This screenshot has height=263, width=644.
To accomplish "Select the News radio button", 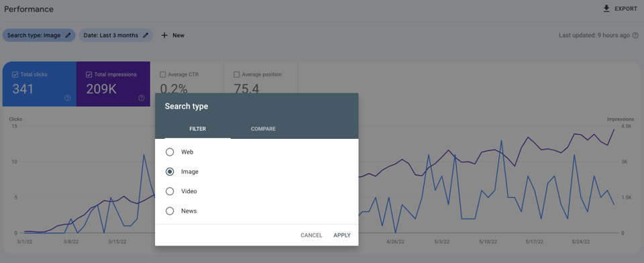I will coord(170,211).
